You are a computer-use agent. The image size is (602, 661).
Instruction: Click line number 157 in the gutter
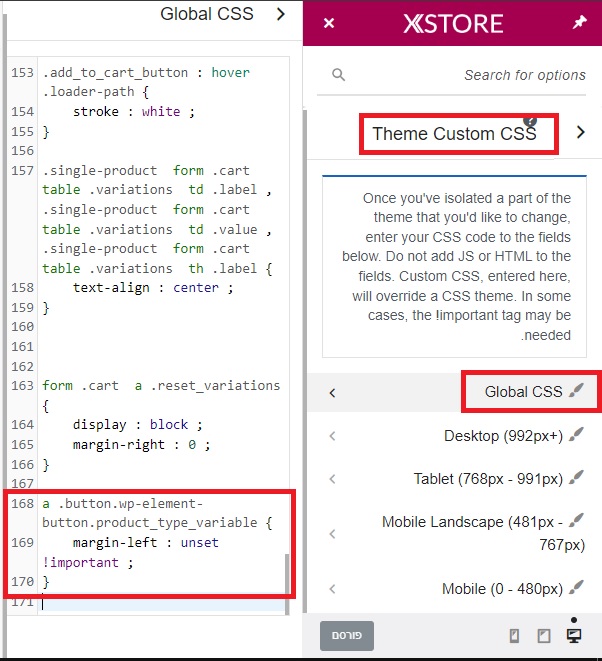22,171
